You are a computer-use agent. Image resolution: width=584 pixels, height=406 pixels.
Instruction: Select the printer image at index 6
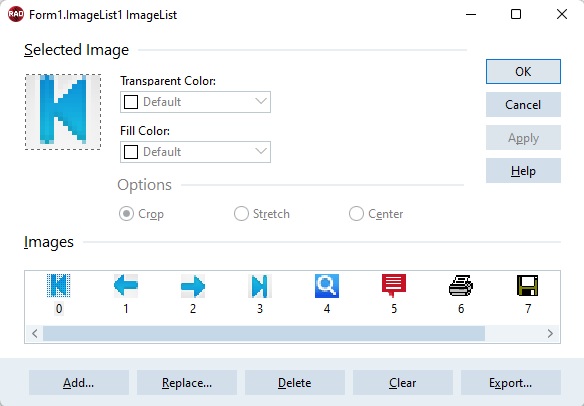pyautogui.click(x=461, y=286)
